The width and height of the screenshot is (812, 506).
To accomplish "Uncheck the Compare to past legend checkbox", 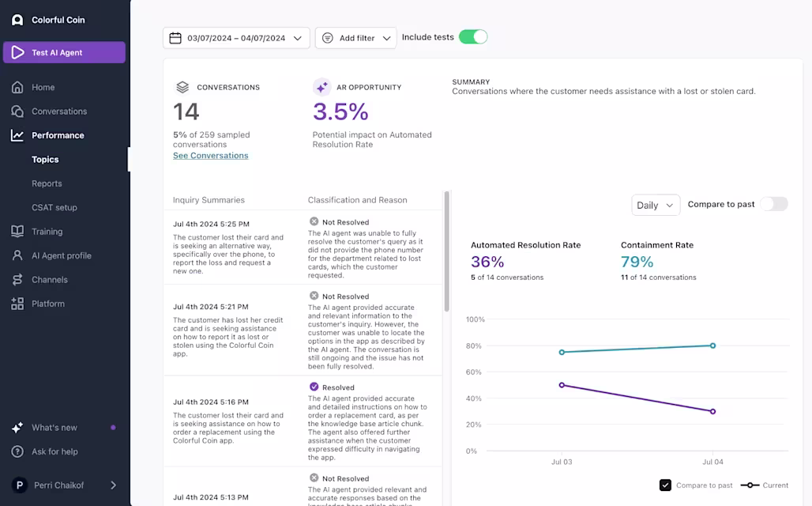I will coord(665,485).
